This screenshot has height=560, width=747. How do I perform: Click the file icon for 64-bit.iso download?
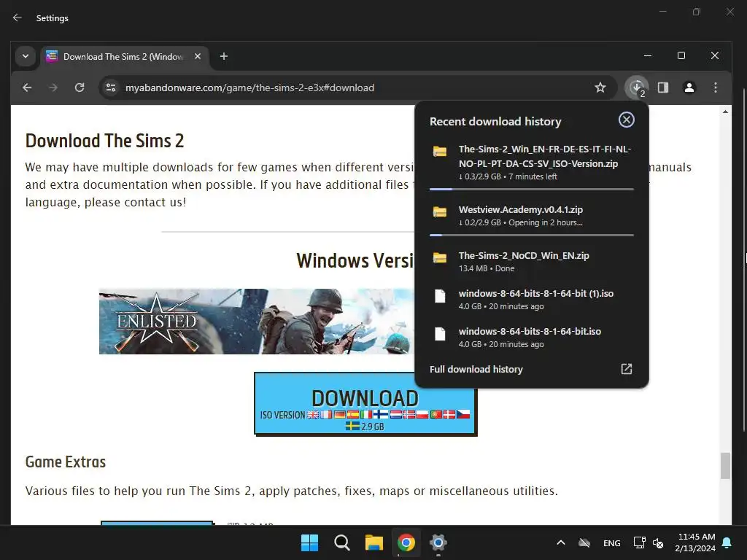tap(440, 334)
